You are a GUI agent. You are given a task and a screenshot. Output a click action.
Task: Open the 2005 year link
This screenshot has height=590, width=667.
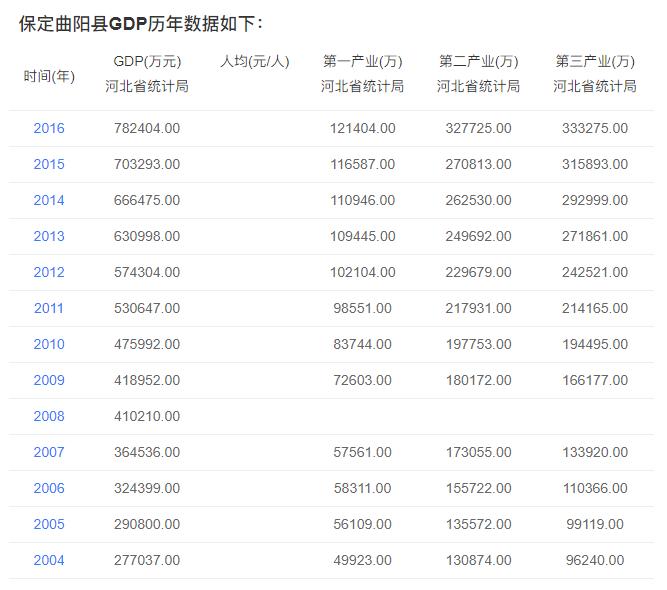click(x=49, y=524)
